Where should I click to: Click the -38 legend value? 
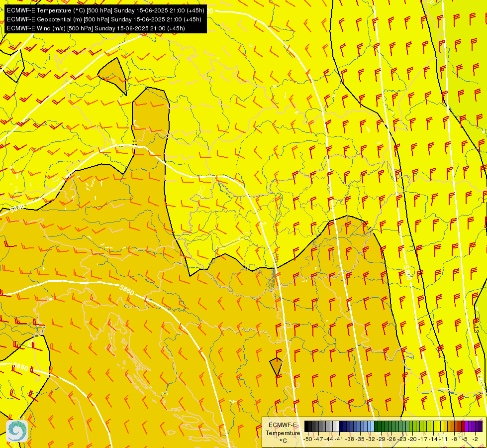[x=349, y=439]
